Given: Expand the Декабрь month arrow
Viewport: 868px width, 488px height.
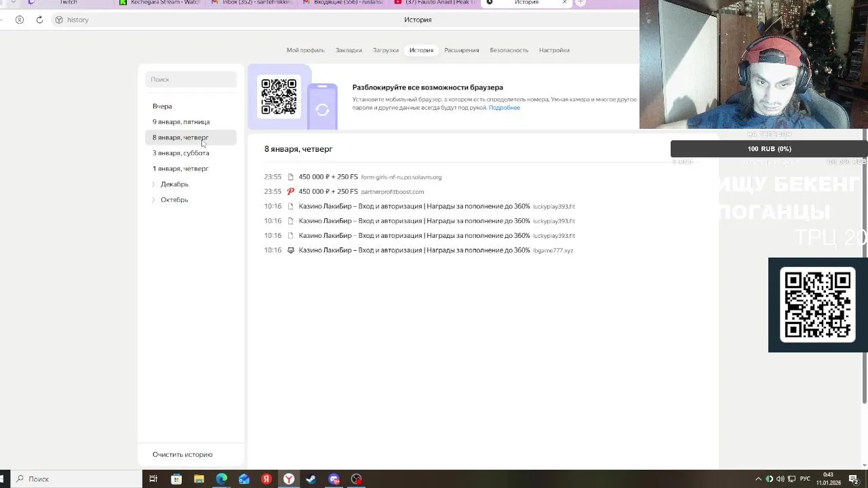Looking at the screenshot, I should [153, 184].
